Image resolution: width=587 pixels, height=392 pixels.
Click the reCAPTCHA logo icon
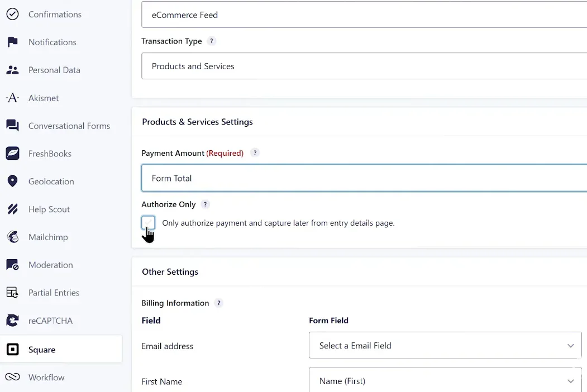[12, 321]
